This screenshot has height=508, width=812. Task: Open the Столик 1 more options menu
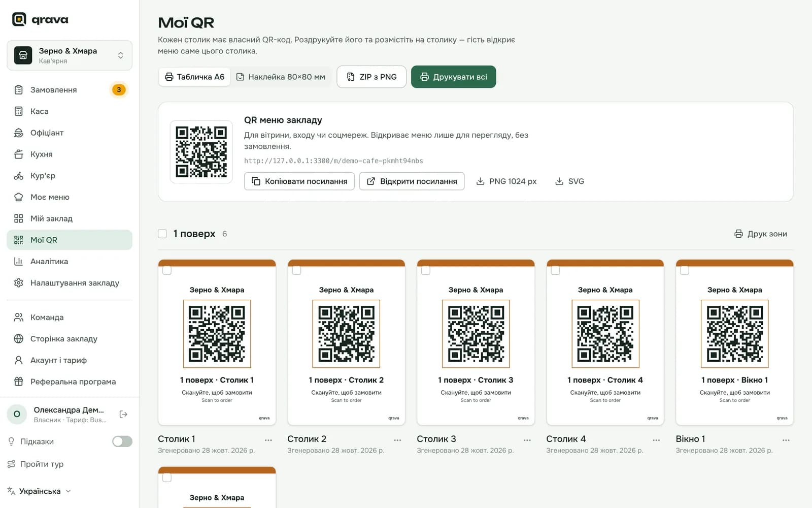[268, 440]
